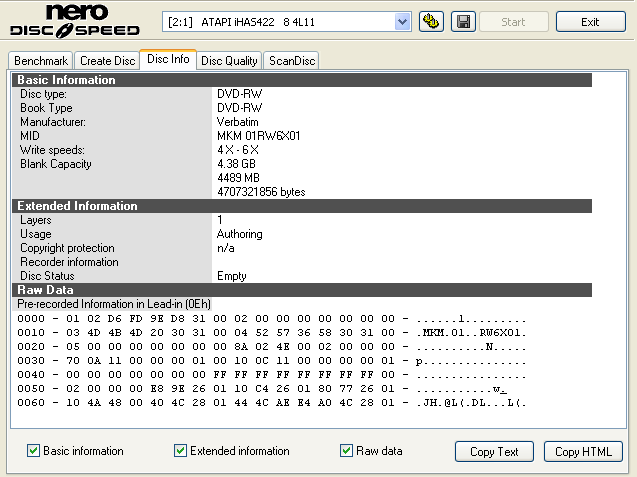This screenshot has width=637, height=477.
Task: Click the Nero DiscSpeed logo
Action: (75, 21)
